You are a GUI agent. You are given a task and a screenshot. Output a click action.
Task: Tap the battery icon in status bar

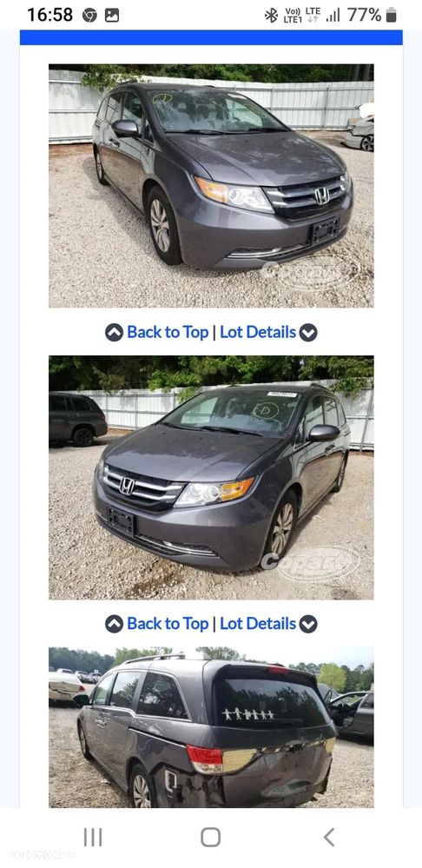point(391,15)
